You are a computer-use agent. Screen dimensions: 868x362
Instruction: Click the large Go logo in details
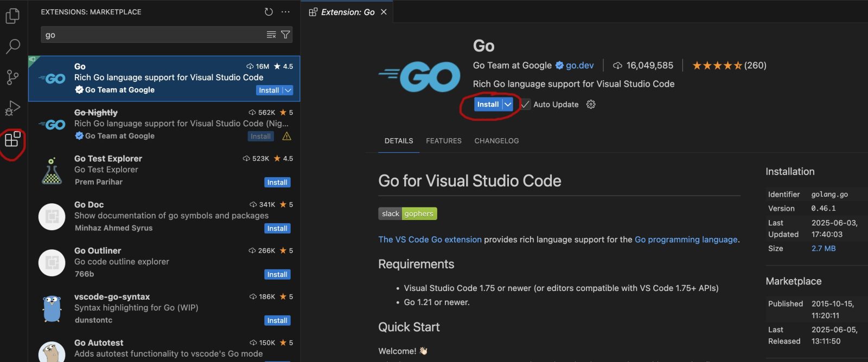(419, 76)
